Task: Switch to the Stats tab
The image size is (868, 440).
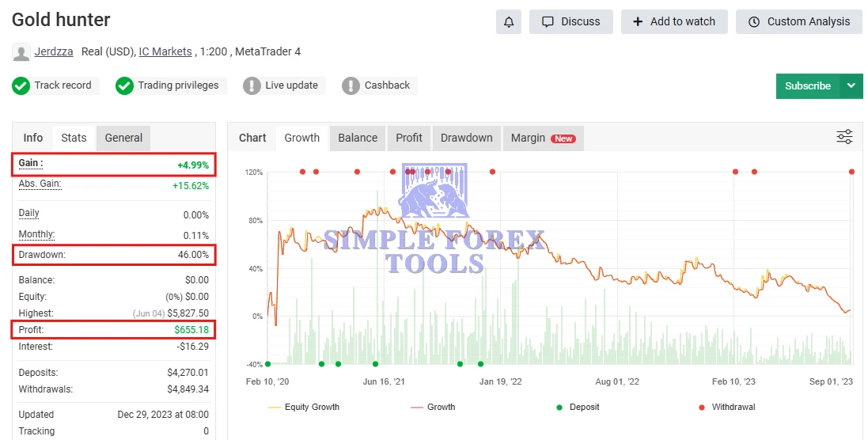Action: click(x=74, y=138)
